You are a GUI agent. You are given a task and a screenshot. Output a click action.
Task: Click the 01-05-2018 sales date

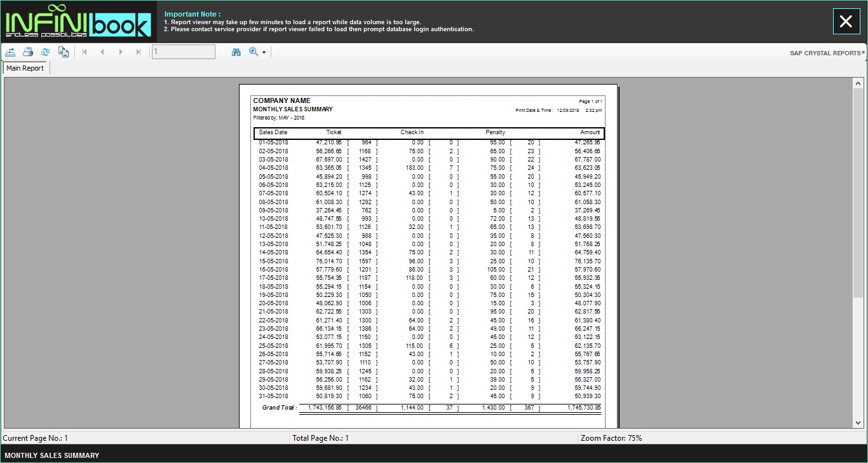273,142
